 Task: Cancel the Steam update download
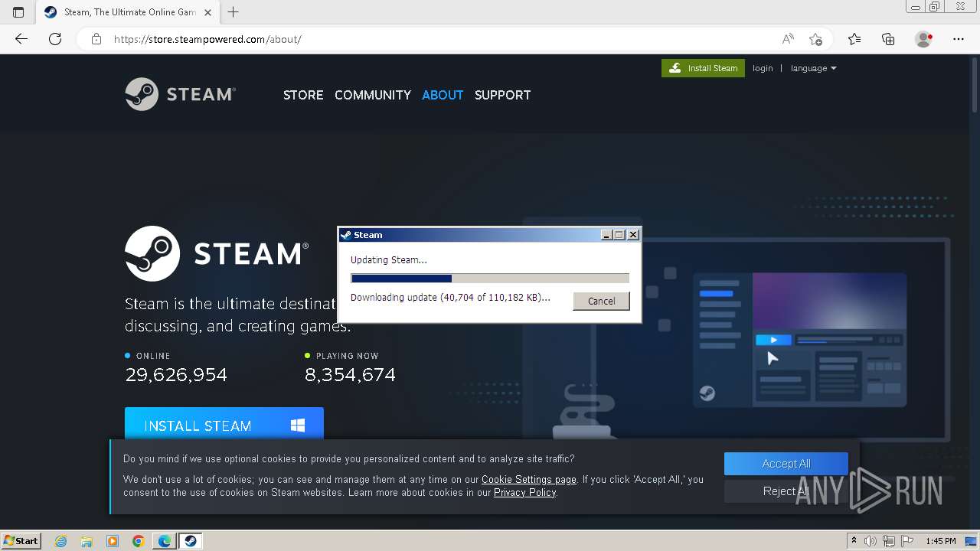coord(601,301)
